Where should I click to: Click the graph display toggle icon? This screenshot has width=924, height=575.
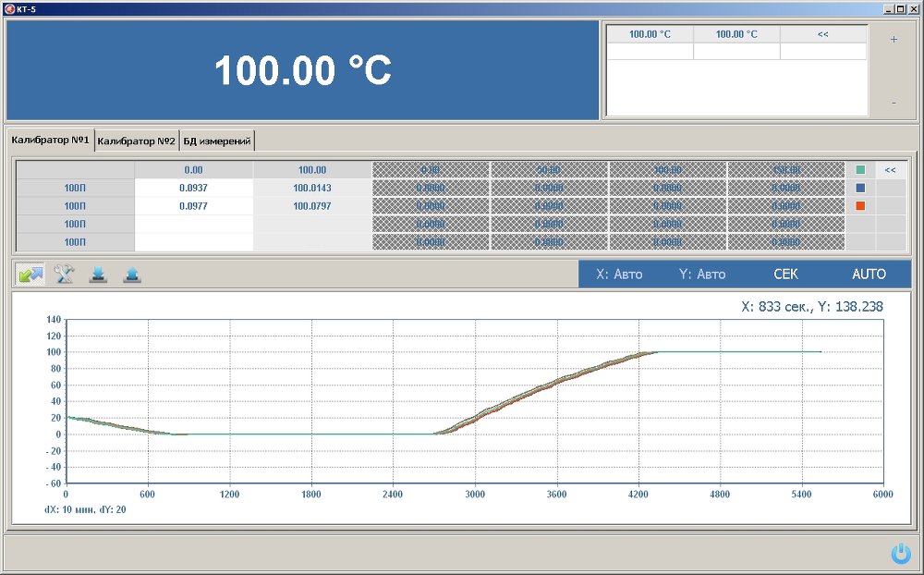click(30, 275)
